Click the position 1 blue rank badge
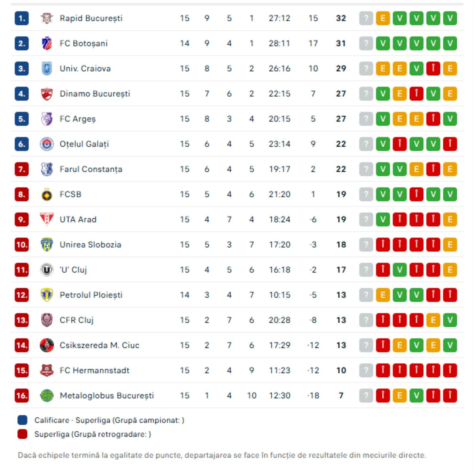This screenshot has height=476, width=476. pyautogui.click(x=22, y=18)
